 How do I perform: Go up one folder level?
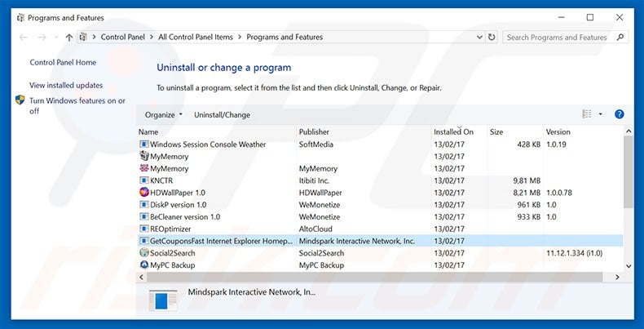click(69, 37)
